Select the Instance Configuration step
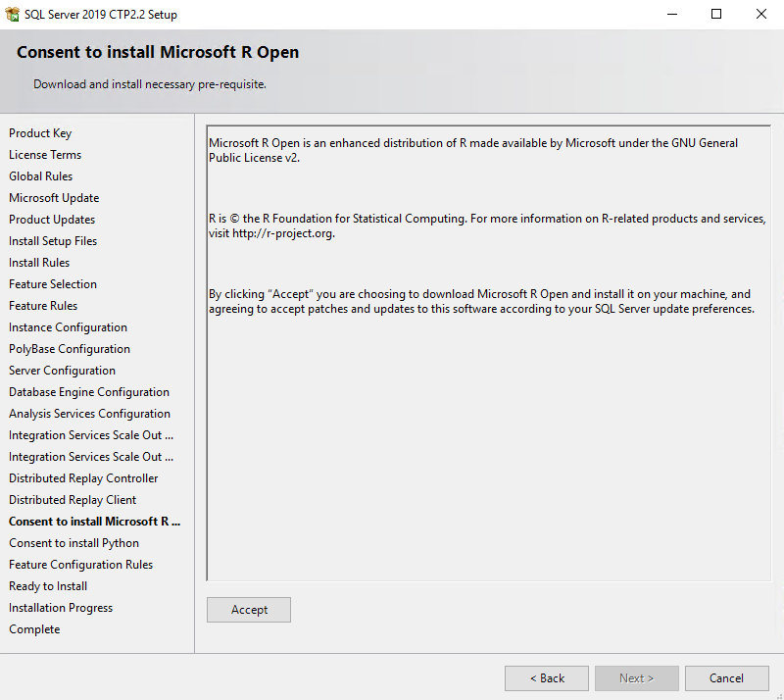 (68, 327)
